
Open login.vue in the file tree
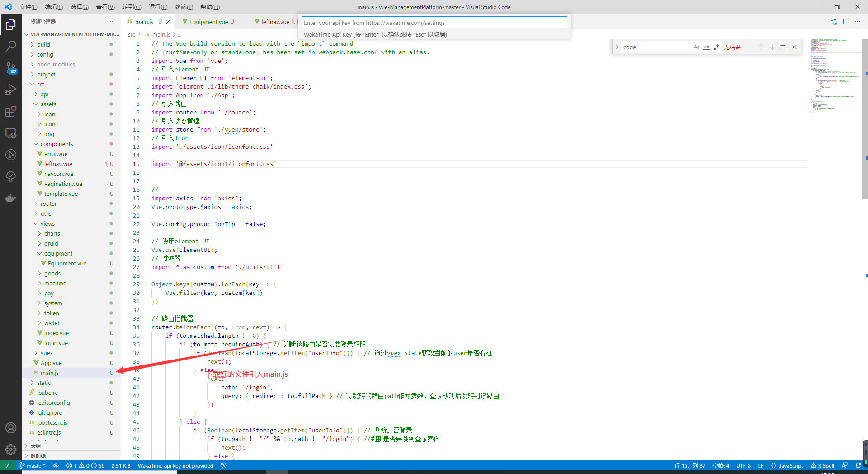point(56,343)
